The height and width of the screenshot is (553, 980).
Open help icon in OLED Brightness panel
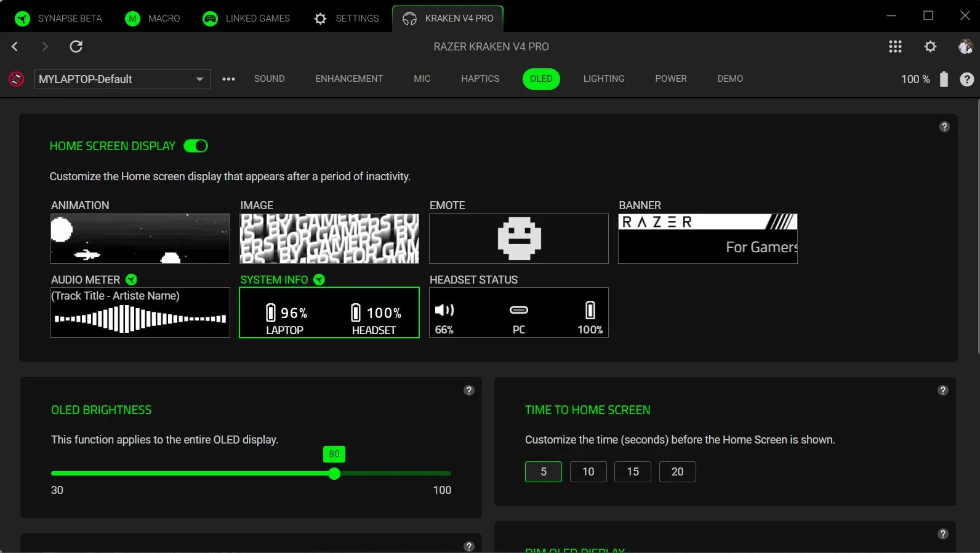coord(469,391)
